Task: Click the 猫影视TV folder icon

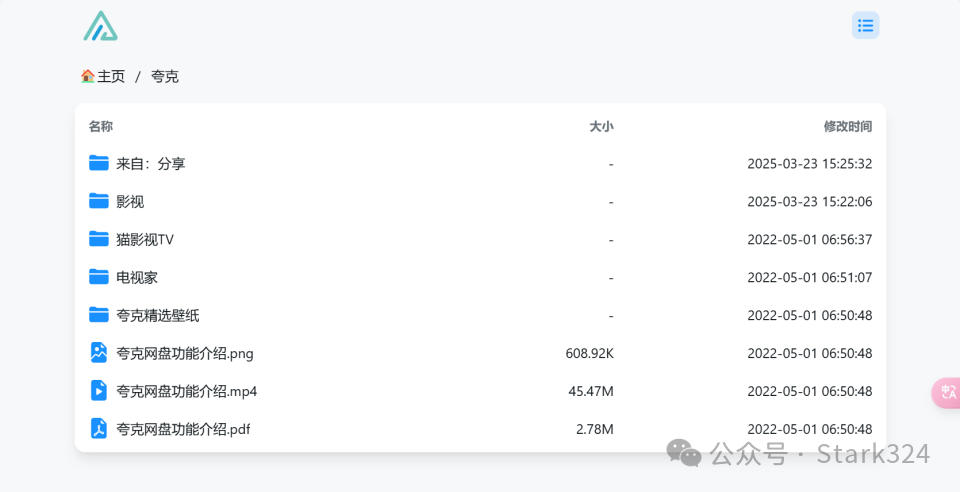Action: pos(98,239)
